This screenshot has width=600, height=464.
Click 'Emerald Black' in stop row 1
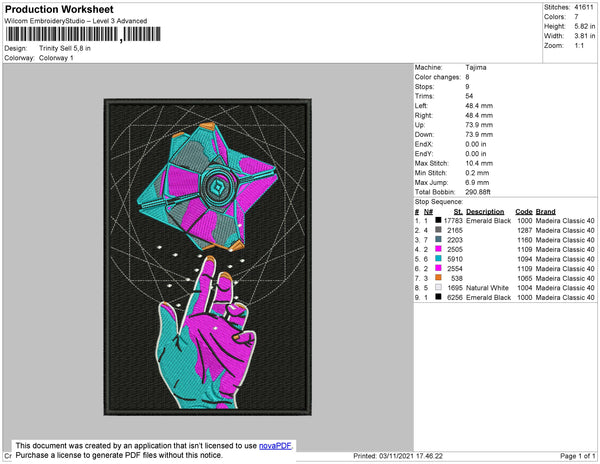[488, 221]
